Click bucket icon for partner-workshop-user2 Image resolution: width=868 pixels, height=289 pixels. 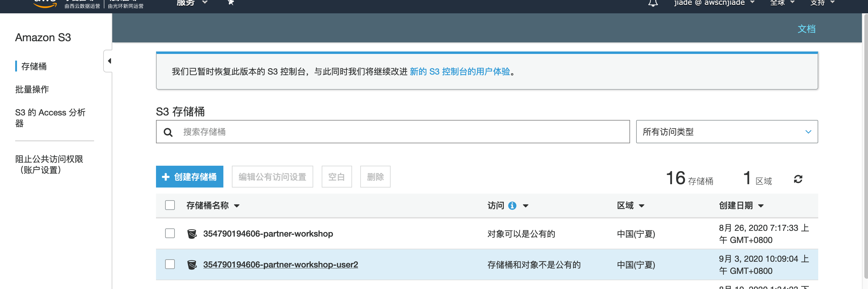tap(192, 265)
